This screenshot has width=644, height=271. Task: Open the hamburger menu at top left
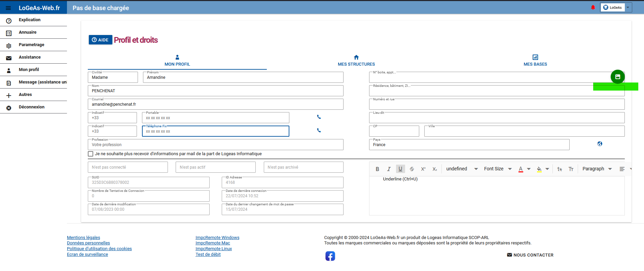tap(8, 8)
